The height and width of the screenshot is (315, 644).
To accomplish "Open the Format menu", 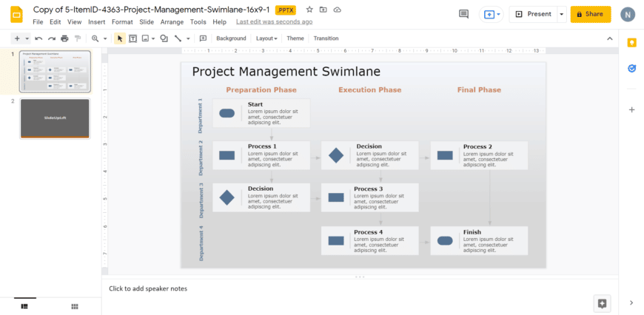I will pos(122,21).
